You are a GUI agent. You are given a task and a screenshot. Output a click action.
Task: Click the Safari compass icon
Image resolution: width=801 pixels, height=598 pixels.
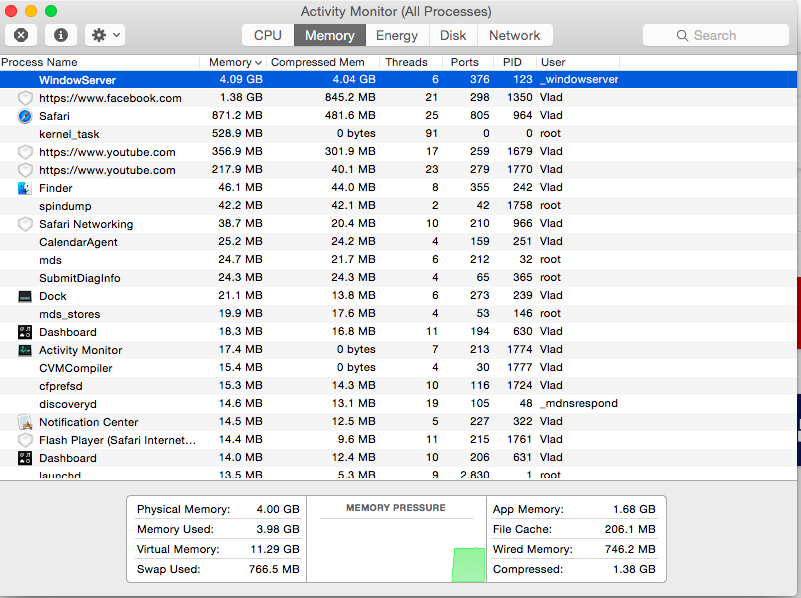click(x=25, y=116)
